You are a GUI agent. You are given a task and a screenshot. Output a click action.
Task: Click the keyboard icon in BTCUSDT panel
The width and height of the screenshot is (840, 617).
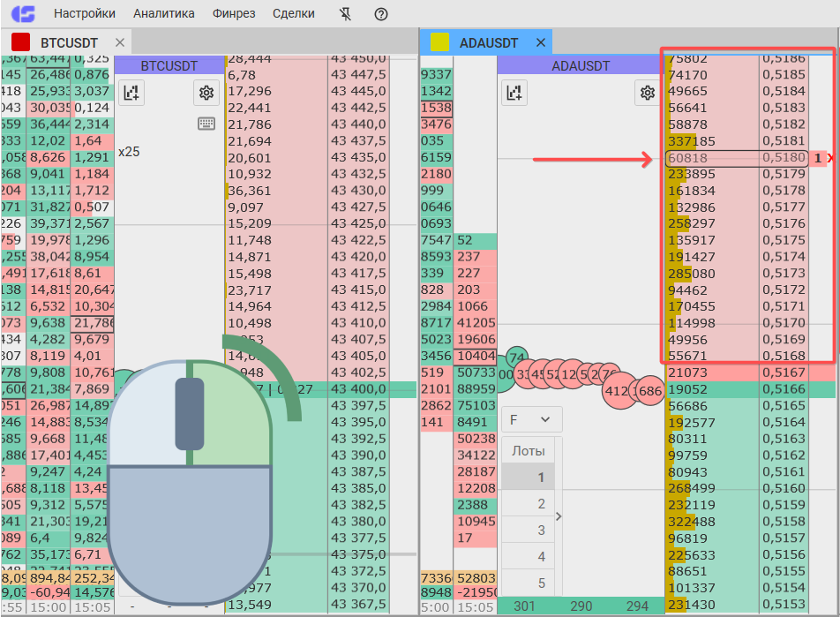[x=206, y=124]
